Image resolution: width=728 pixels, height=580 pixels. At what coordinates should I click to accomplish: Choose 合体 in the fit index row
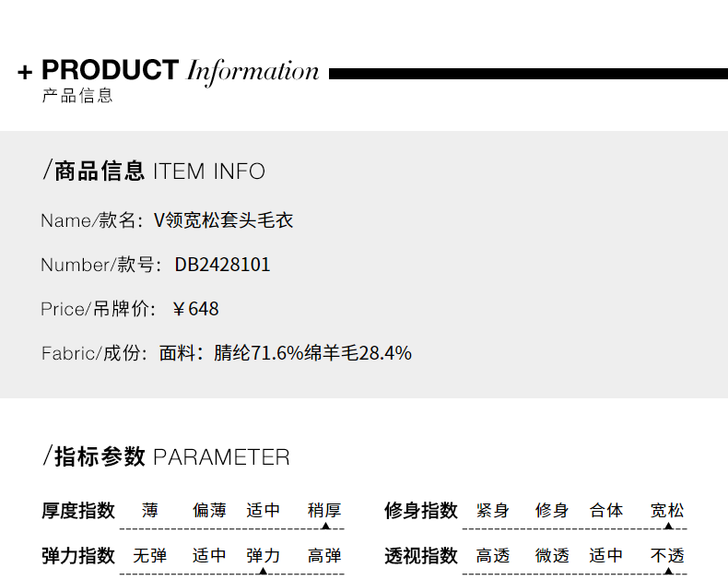click(606, 510)
